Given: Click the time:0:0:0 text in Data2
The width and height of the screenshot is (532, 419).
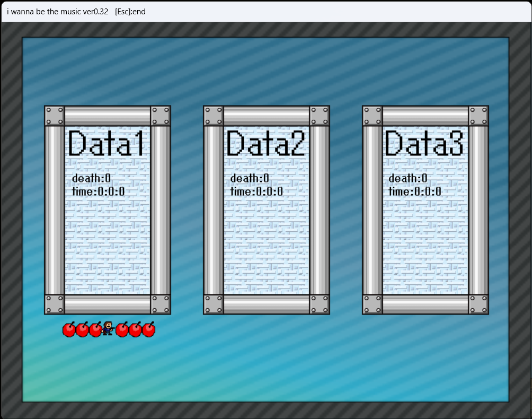Looking at the screenshot, I should (x=256, y=191).
